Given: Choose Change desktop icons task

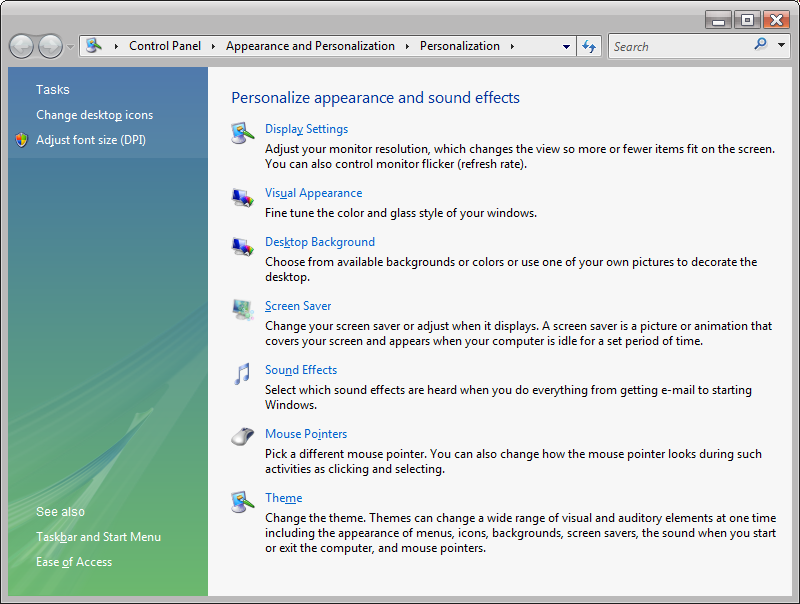Looking at the screenshot, I should tap(94, 115).
